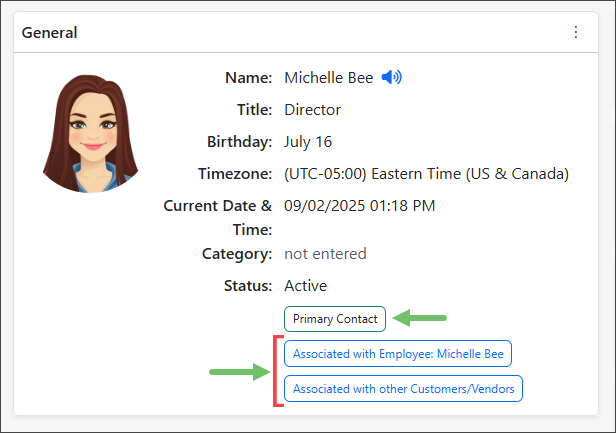
Task: Click the Birthday field label
Action: pos(238,142)
